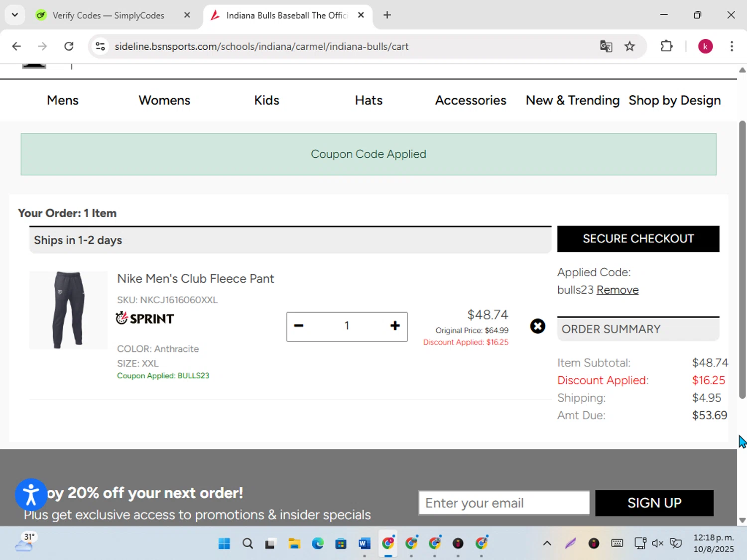Open touch keyboard tray icon

click(617, 543)
